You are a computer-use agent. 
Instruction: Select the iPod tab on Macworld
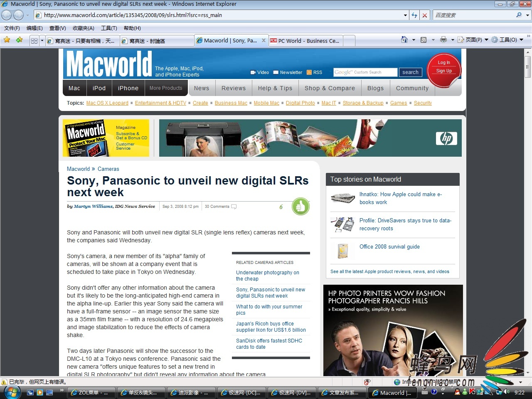(x=99, y=88)
